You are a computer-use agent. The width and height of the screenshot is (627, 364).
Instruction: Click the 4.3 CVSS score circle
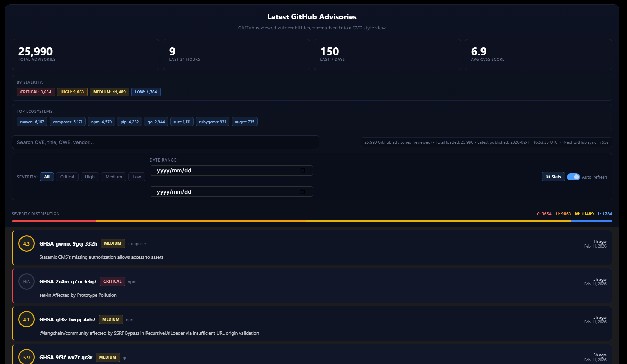pyautogui.click(x=26, y=243)
